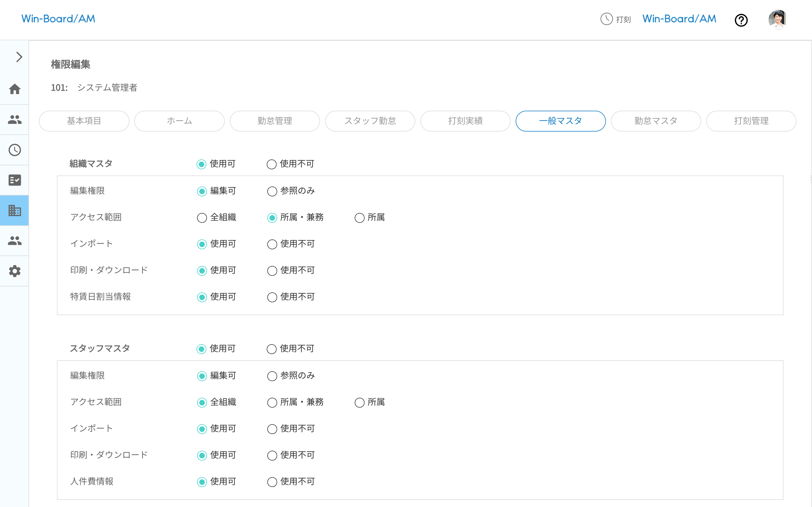Select 全組織 for 組織マスタ access range

[x=202, y=218]
